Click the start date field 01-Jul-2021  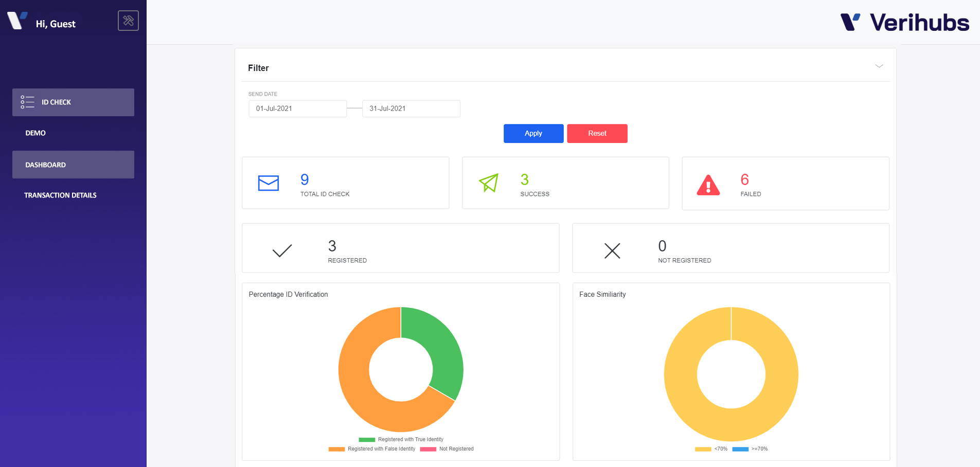[297, 109]
